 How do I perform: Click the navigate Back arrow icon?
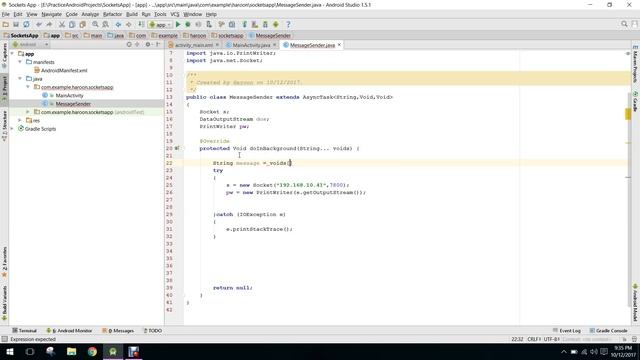pyautogui.click(x=118, y=24)
